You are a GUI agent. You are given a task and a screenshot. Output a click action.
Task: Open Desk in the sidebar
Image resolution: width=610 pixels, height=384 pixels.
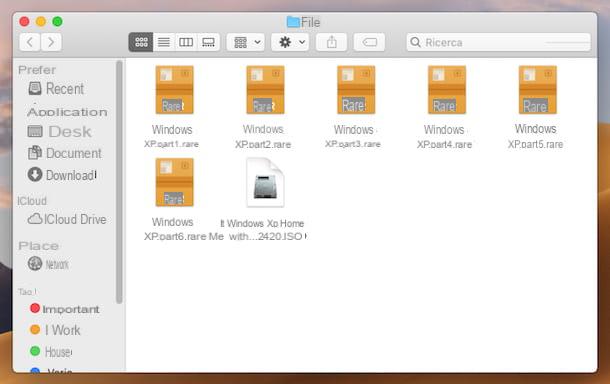[70, 132]
